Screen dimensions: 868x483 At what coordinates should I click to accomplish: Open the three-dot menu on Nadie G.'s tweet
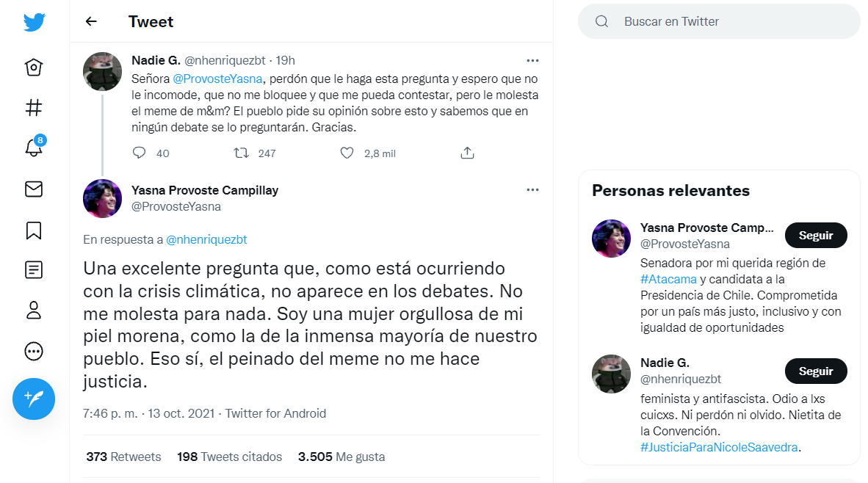click(x=532, y=60)
